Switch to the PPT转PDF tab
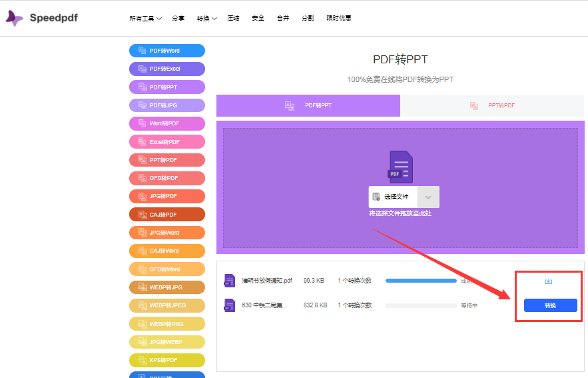The width and height of the screenshot is (588, 378). tap(492, 105)
